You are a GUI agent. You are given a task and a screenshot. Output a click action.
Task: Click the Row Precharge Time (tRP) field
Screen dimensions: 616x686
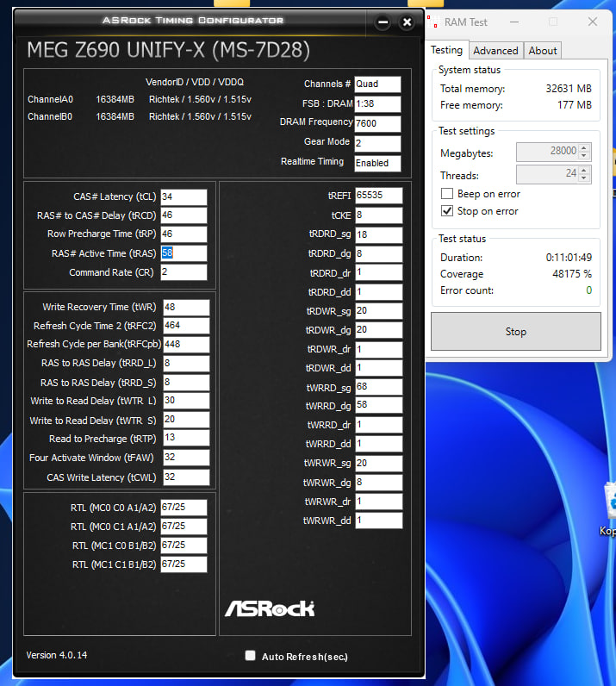pyautogui.click(x=184, y=234)
